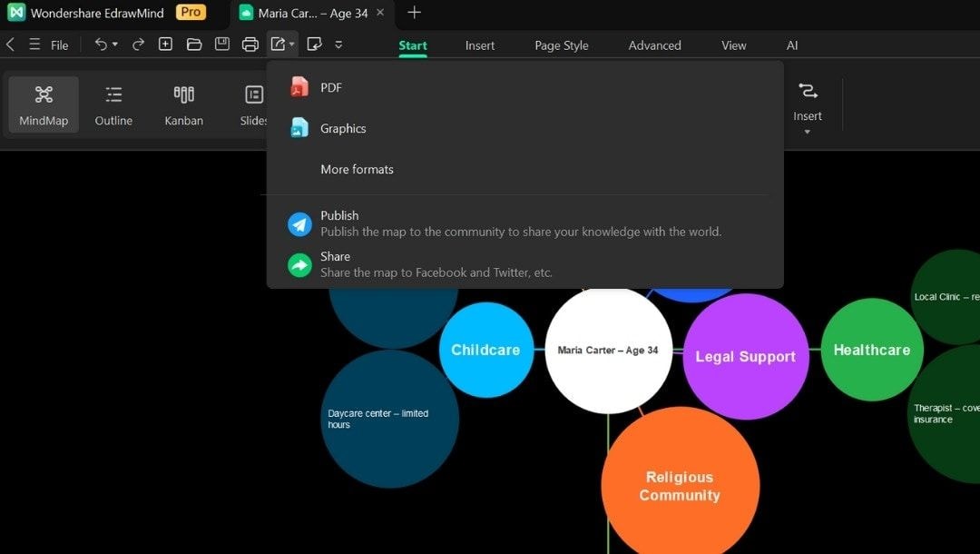Click the Undo arrow icon
The width and height of the screenshot is (980, 554).
click(x=100, y=44)
